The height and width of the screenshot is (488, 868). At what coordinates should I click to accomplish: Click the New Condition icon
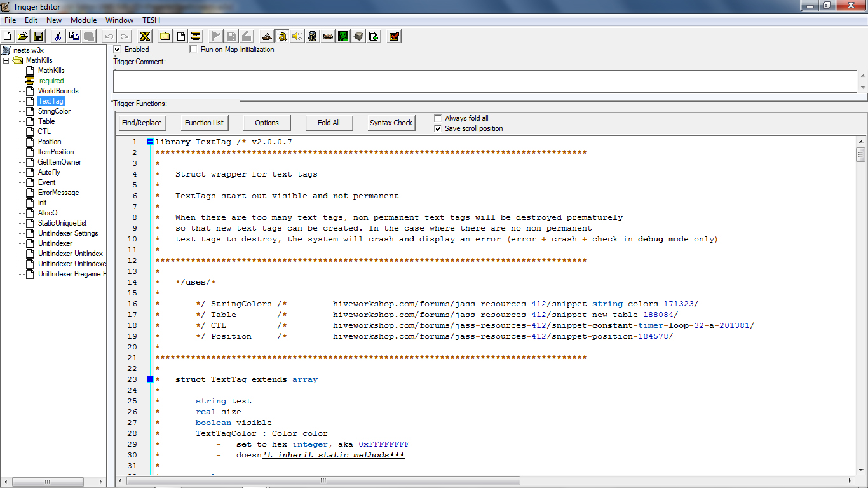[231, 36]
